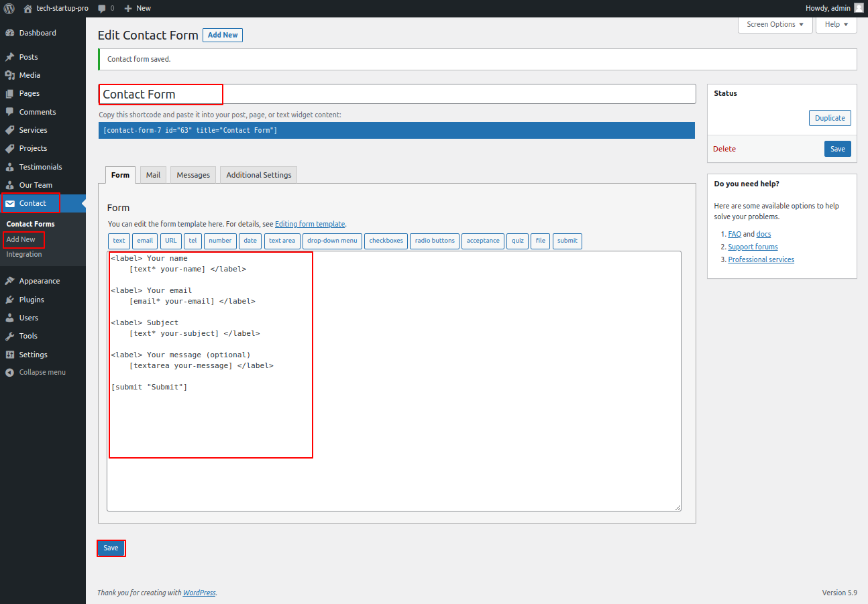The height and width of the screenshot is (604, 868).
Task: Click the comments bubble in admin bar
Action: coord(102,8)
